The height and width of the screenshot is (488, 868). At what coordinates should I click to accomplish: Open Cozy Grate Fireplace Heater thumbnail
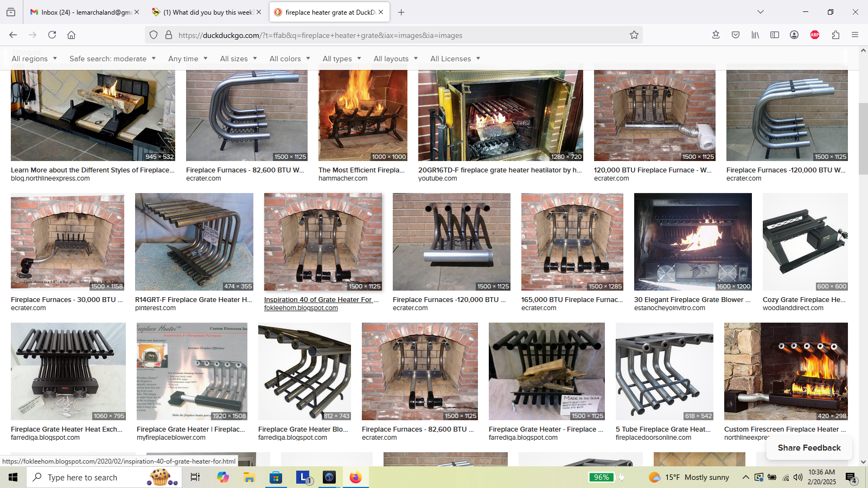point(805,242)
